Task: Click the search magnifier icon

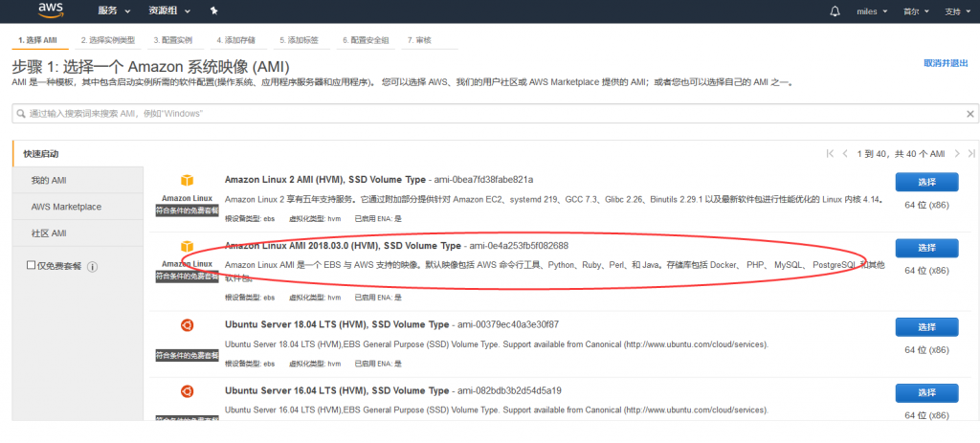Action: [21, 114]
